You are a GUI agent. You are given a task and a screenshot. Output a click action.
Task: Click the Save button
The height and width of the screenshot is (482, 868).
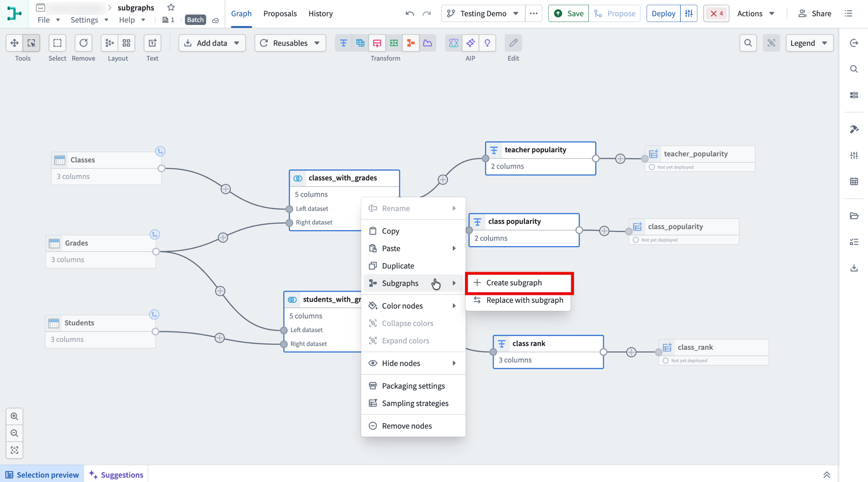568,14
